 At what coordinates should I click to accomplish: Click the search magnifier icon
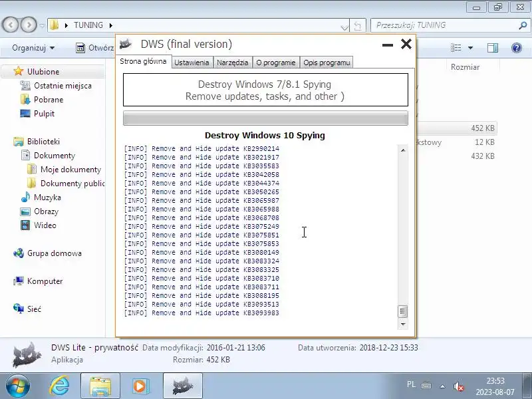click(523, 25)
